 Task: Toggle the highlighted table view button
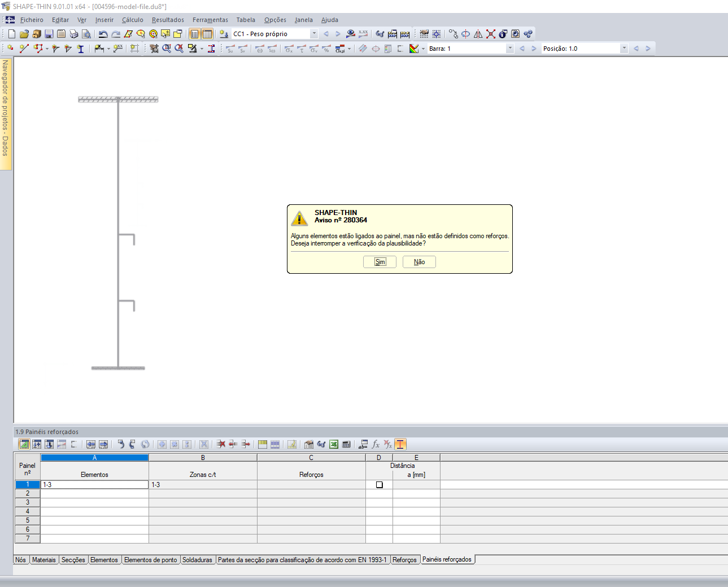click(207, 34)
